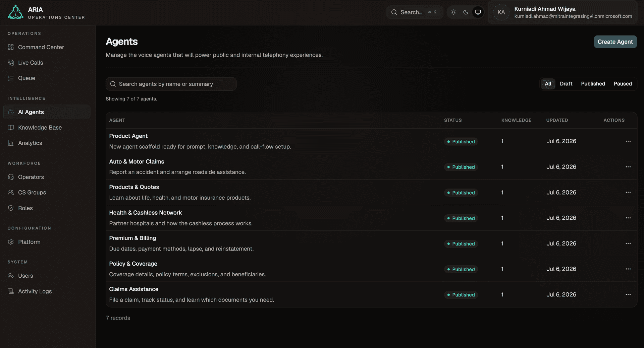Open actions menu for Auto & Motor Claims
This screenshot has width=644, height=348.
click(x=628, y=167)
